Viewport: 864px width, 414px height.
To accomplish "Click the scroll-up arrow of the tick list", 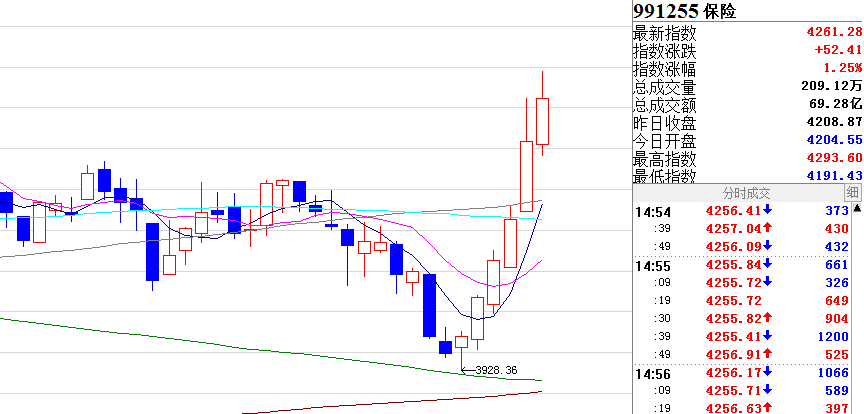I will [857, 208].
